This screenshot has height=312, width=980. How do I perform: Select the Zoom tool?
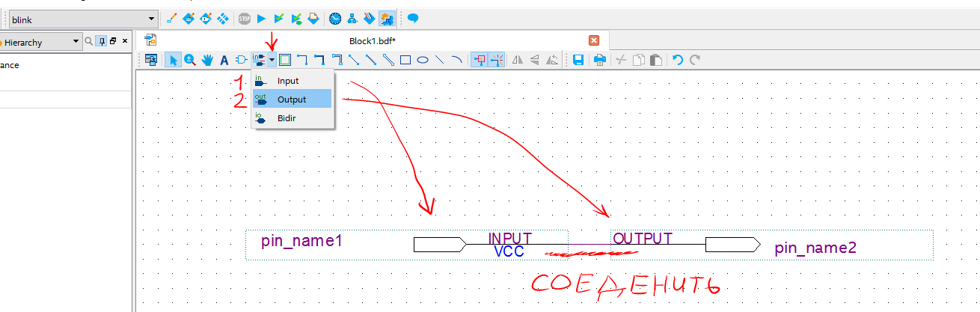pos(190,60)
